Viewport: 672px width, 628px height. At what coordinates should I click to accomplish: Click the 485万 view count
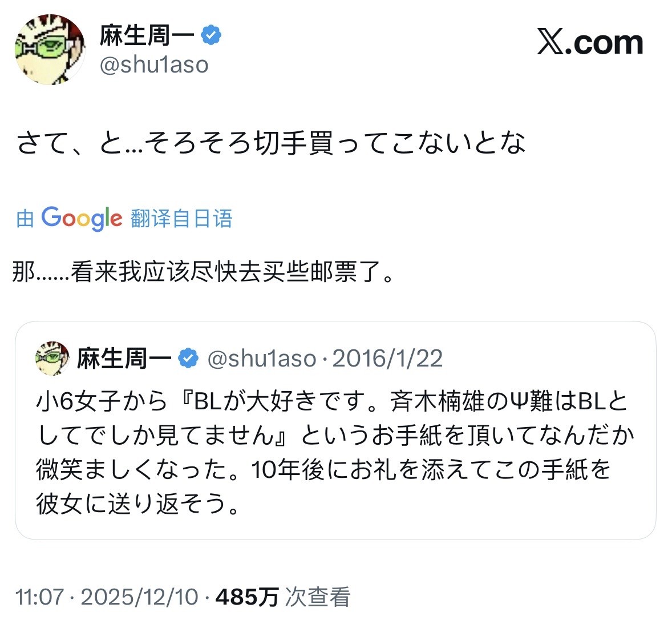point(247,597)
